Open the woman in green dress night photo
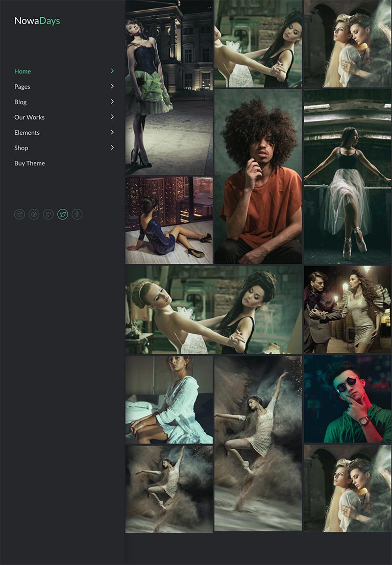 tap(169, 87)
